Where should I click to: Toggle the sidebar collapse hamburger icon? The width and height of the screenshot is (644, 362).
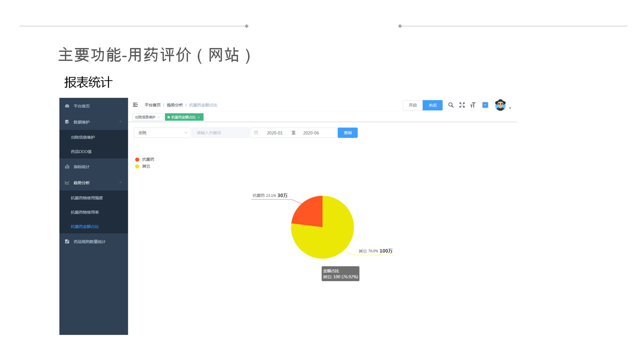tap(135, 105)
